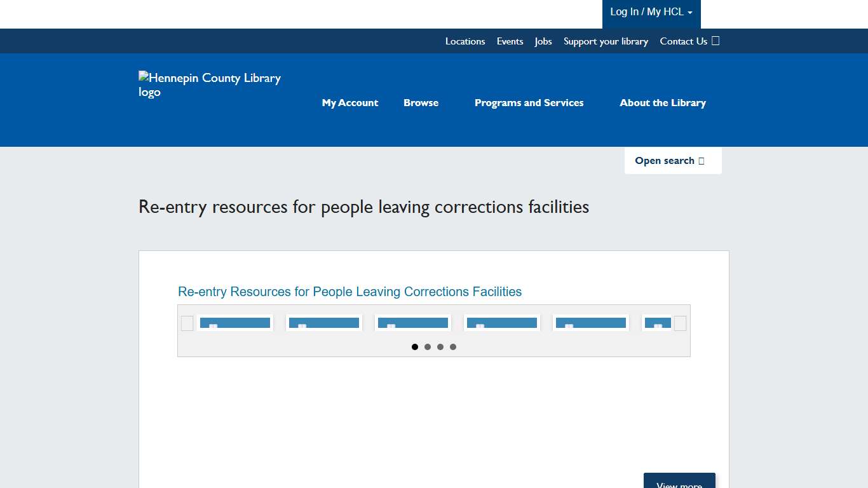Viewport: 868px width, 488px height.
Task: Open the About the Library menu
Action: click(x=663, y=102)
